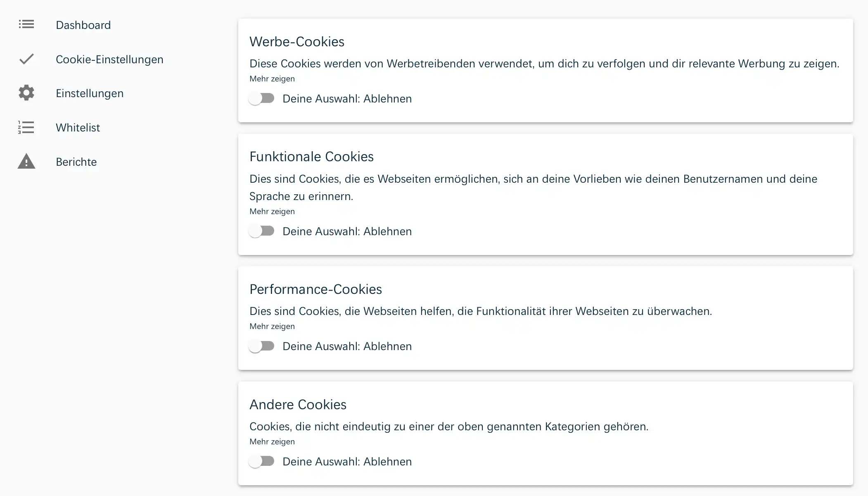Click the Andere Cookies card heading
868x496 pixels.
[298, 405]
